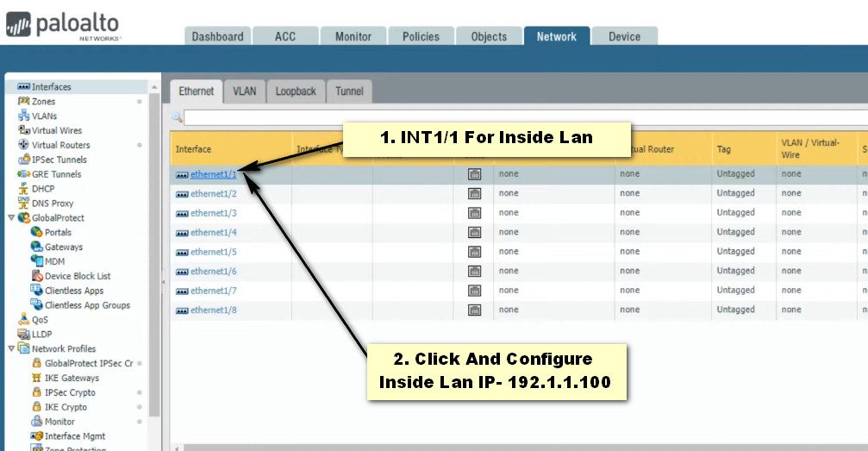Open the Monitor tab
868x451 pixels.
pos(353,36)
